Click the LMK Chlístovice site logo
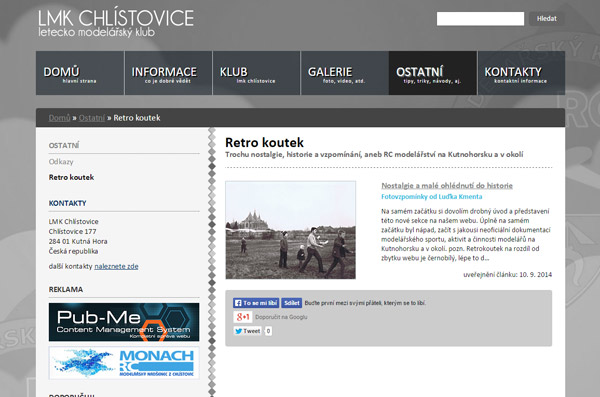 tap(116, 23)
